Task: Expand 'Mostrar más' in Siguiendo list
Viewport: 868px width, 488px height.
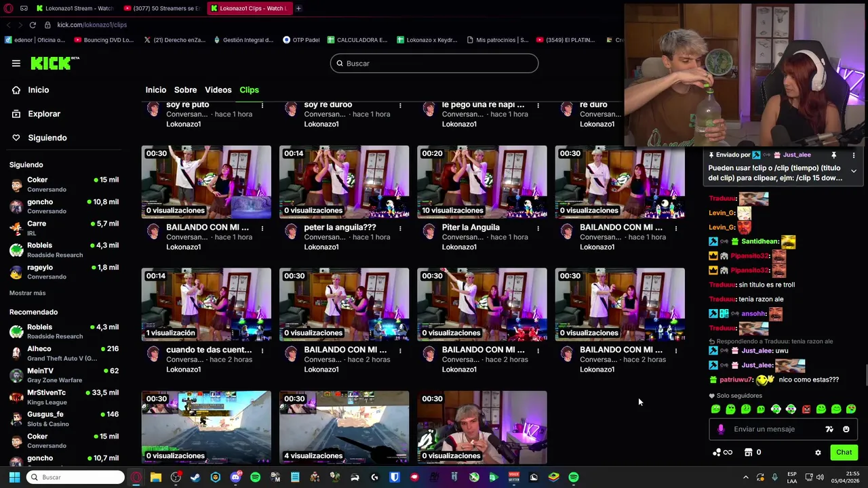Action: point(27,293)
